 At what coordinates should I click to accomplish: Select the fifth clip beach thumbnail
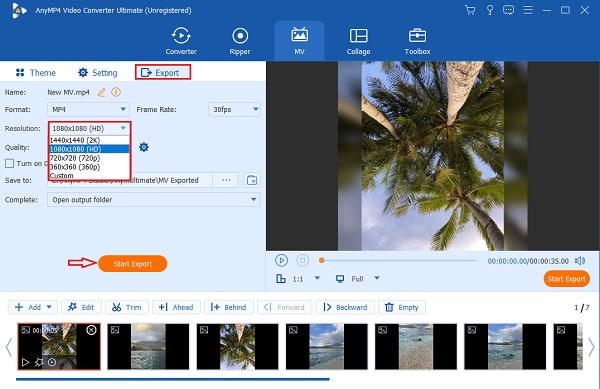coord(416,347)
